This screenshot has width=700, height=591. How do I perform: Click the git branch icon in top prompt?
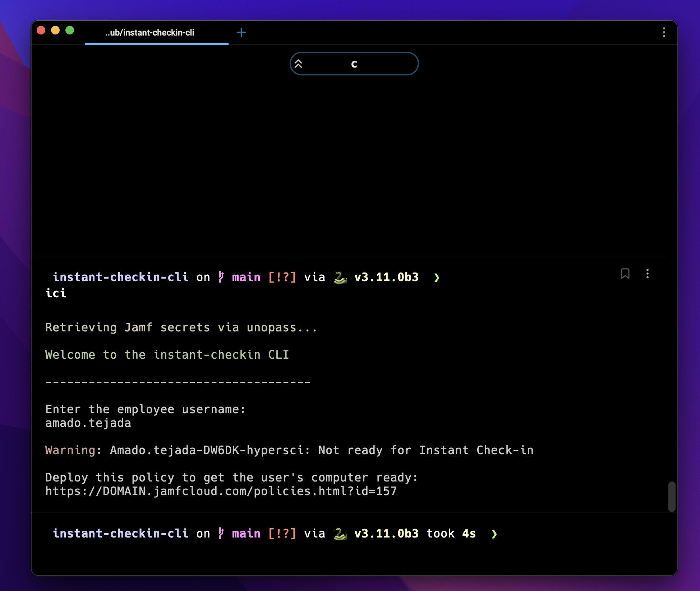[x=221, y=277]
